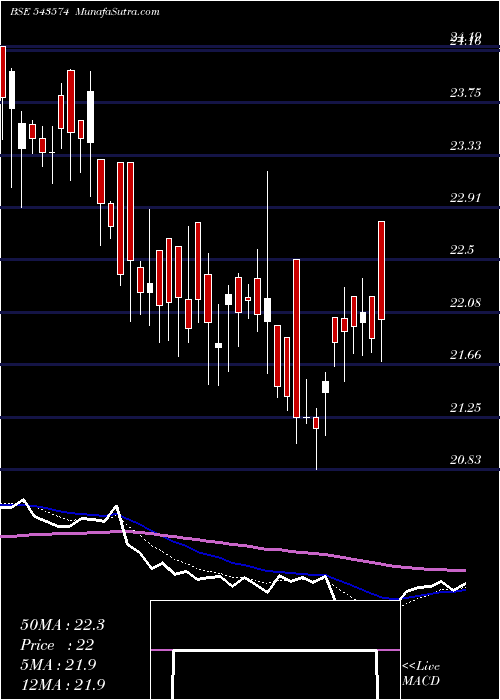
Task: Select the 21.25 price level label
Action: click(x=466, y=407)
